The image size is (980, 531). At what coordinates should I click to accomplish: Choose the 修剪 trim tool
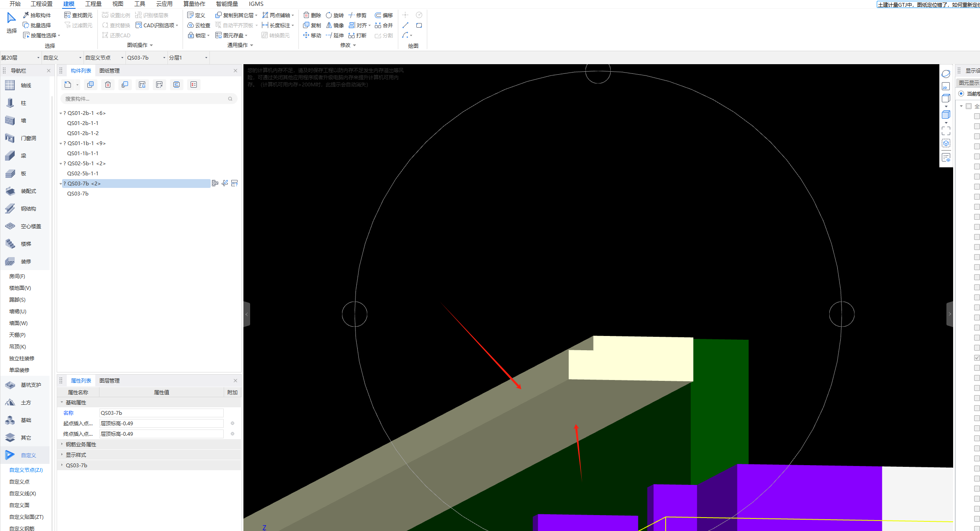(358, 15)
